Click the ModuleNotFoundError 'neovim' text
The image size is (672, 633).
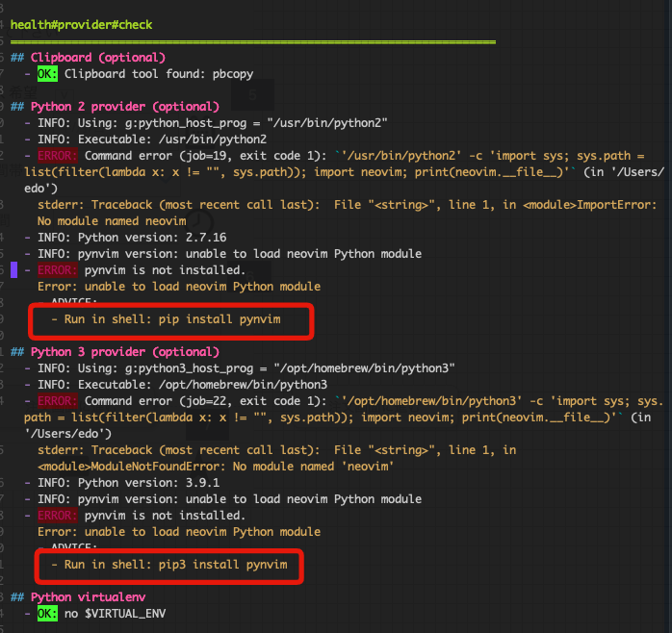[x=216, y=467]
